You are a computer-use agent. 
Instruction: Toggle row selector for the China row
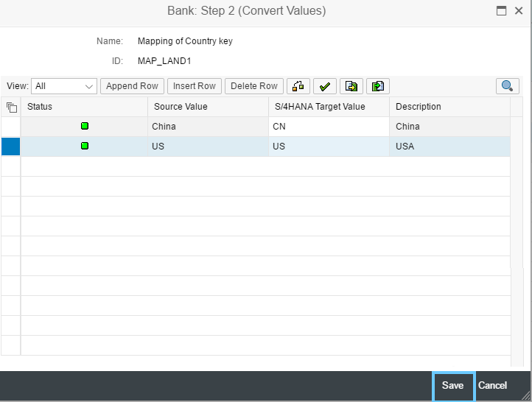click(11, 127)
